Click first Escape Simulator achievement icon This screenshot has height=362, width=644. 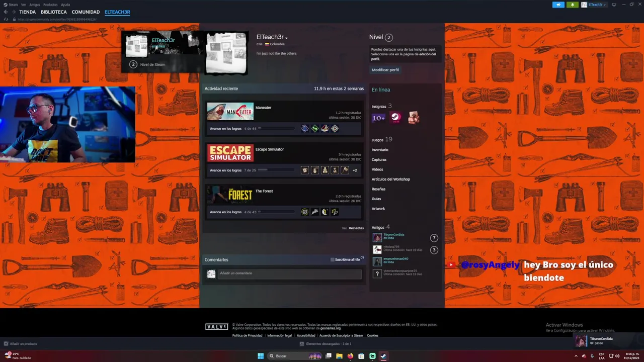[304, 170]
